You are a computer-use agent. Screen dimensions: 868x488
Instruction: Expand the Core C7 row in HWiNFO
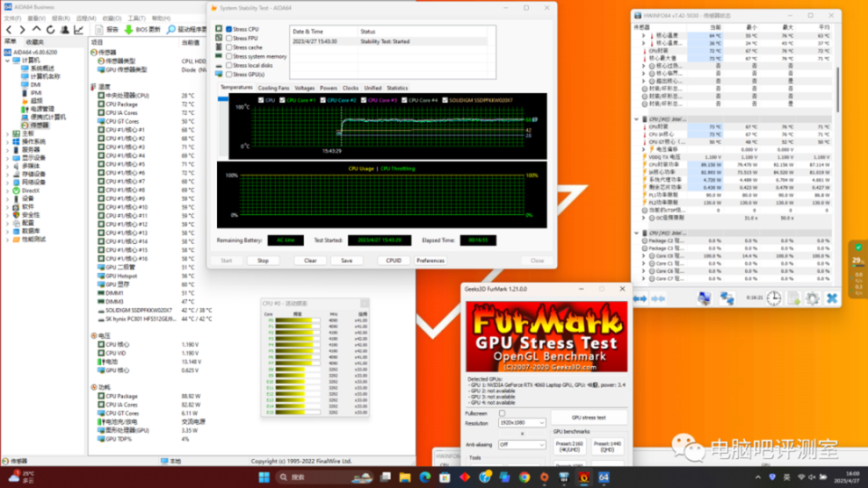click(x=644, y=279)
